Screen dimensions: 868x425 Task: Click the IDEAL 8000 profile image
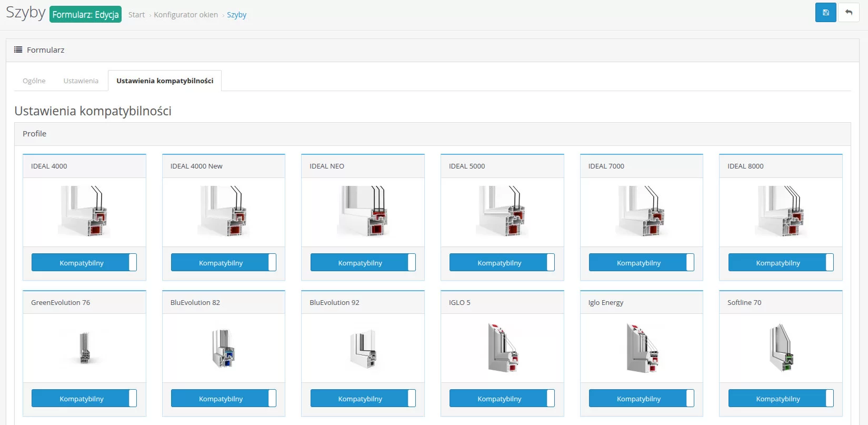781,212
